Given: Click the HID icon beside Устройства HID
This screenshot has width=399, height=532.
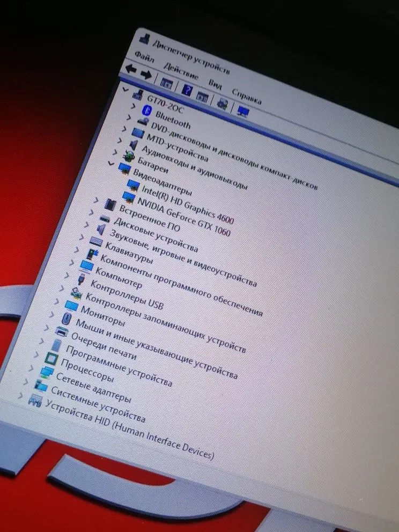Looking at the screenshot, I should [x=35, y=401].
